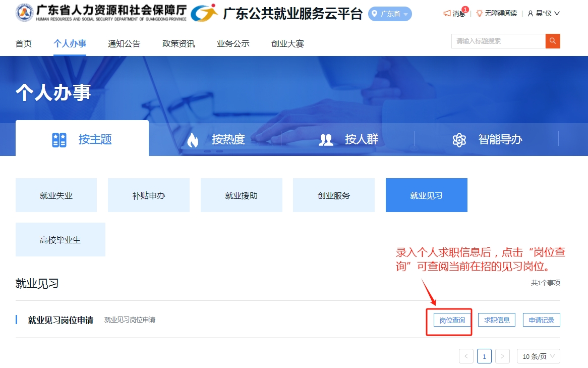Open the 申请记录 button
The height and width of the screenshot is (368, 588).
tap(541, 320)
